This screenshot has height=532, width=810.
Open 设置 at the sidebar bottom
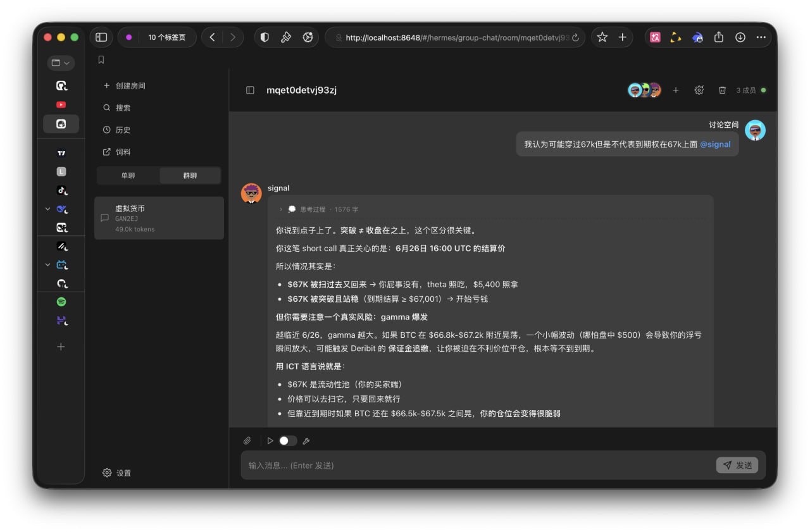pyautogui.click(x=117, y=473)
